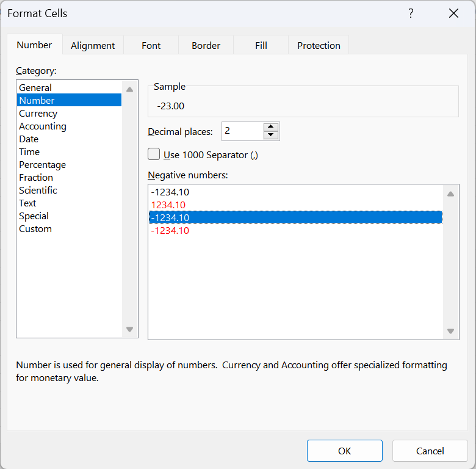Pick the Time category
This screenshot has height=469, width=476.
point(69,151)
